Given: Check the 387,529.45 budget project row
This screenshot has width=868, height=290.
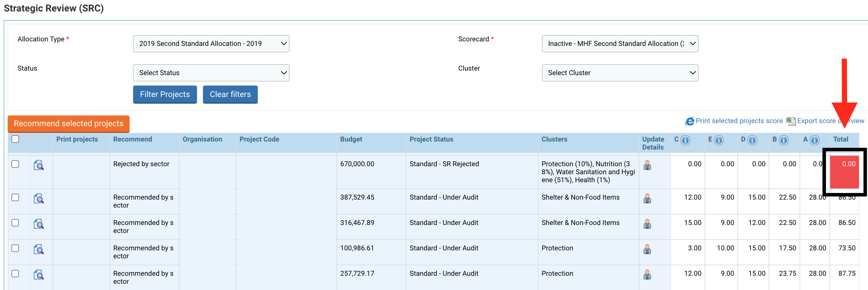Looking at the screenshot, I should pyautogui.click(x=15, y=197).
